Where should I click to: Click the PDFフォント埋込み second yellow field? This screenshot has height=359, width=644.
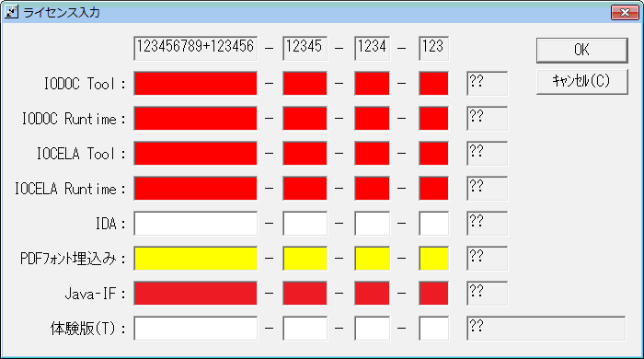tap(305, 259)
